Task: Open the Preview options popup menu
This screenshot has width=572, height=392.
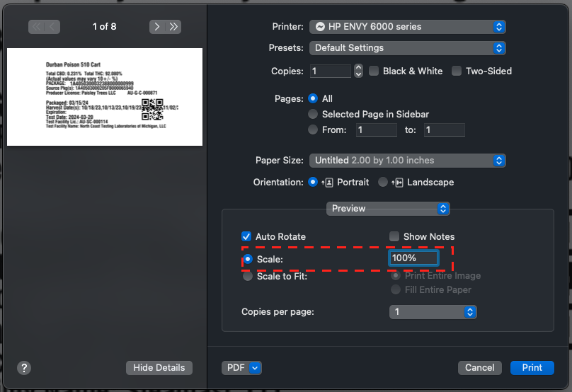Action: 388,209
